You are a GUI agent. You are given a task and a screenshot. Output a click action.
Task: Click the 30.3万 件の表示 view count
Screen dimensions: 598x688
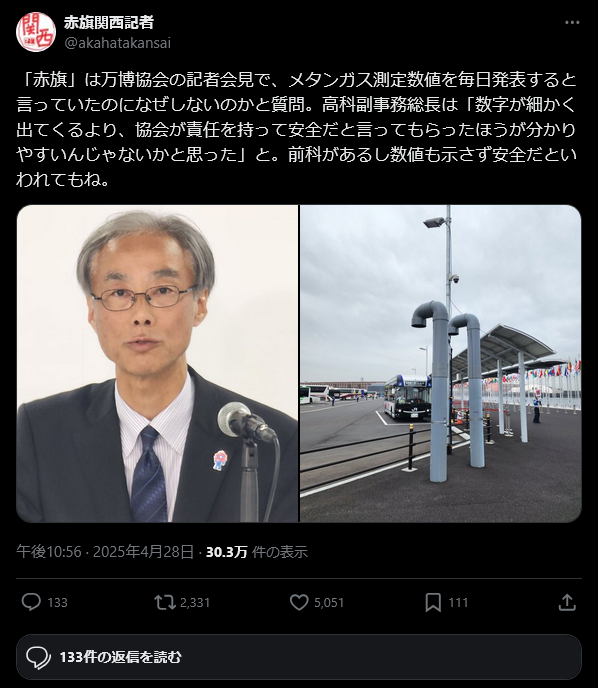[257, 552]
